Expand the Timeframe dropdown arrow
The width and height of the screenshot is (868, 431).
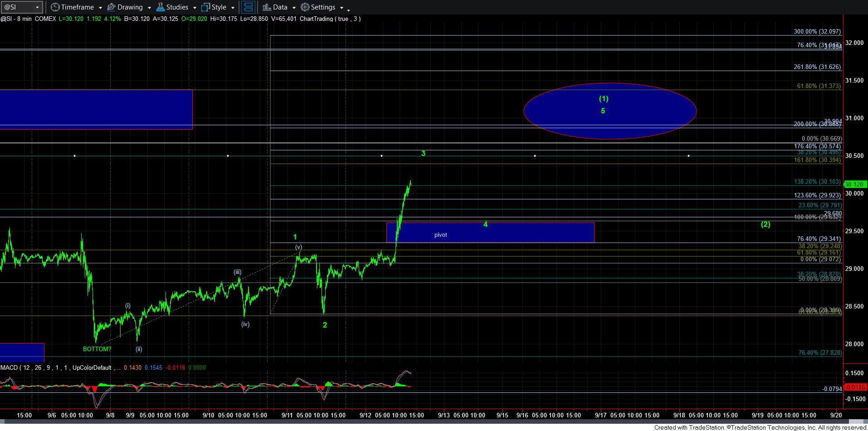coord(100,8)
